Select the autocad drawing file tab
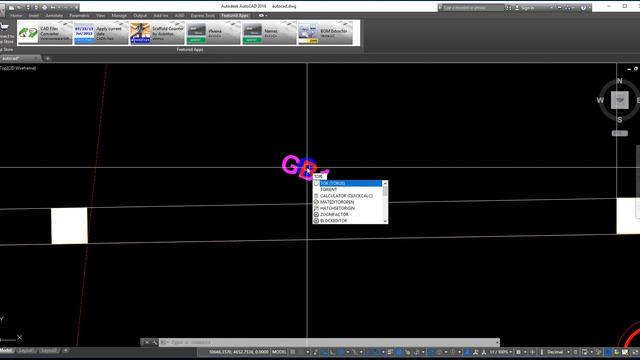The height and width of the screenshot is (360, 640). [x=20, y=58]
